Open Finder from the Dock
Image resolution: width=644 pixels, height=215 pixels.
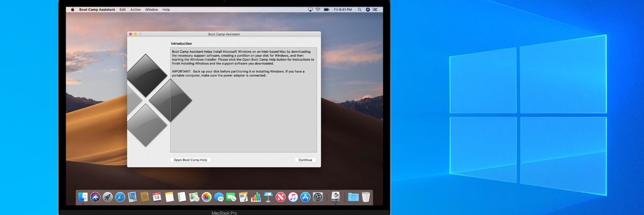[x=83, y=197]
